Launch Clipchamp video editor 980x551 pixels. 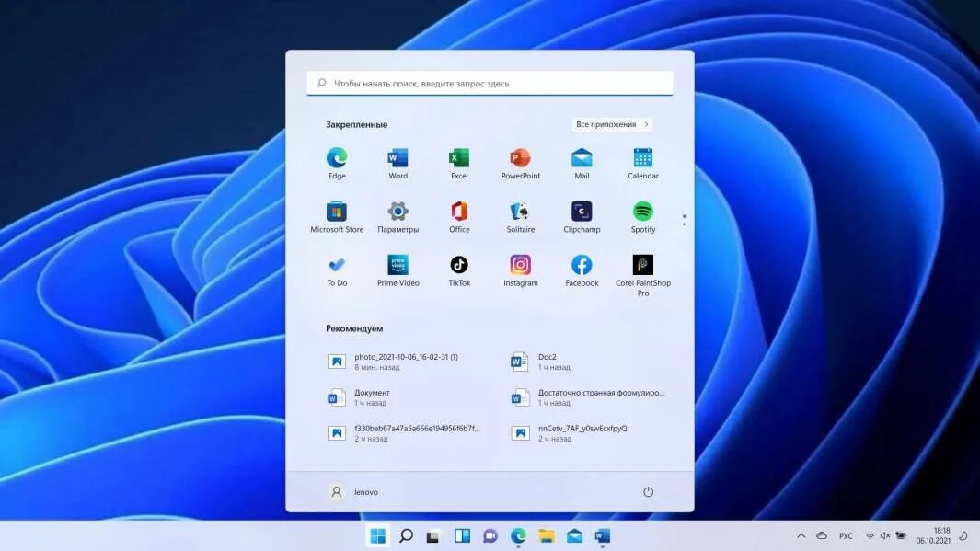[x=582, y=217]
